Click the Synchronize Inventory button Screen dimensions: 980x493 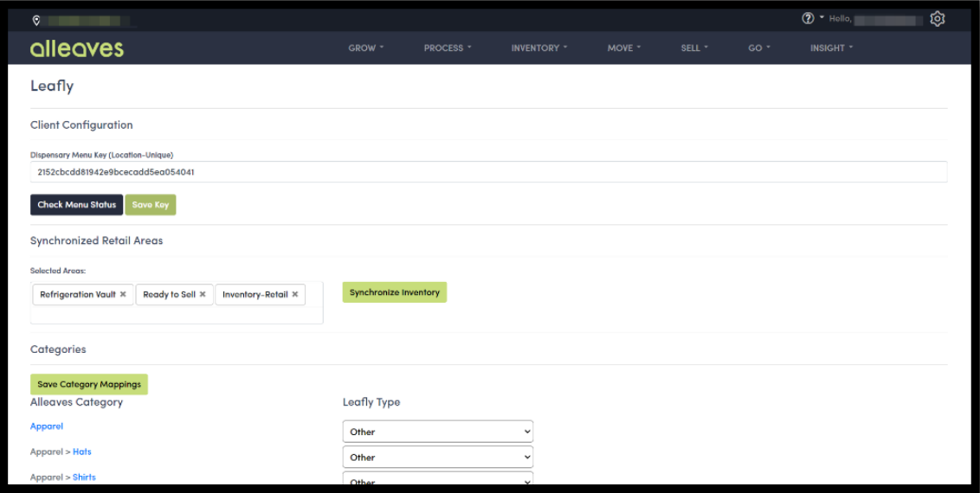pyautogui.click(x=395, y=292)
